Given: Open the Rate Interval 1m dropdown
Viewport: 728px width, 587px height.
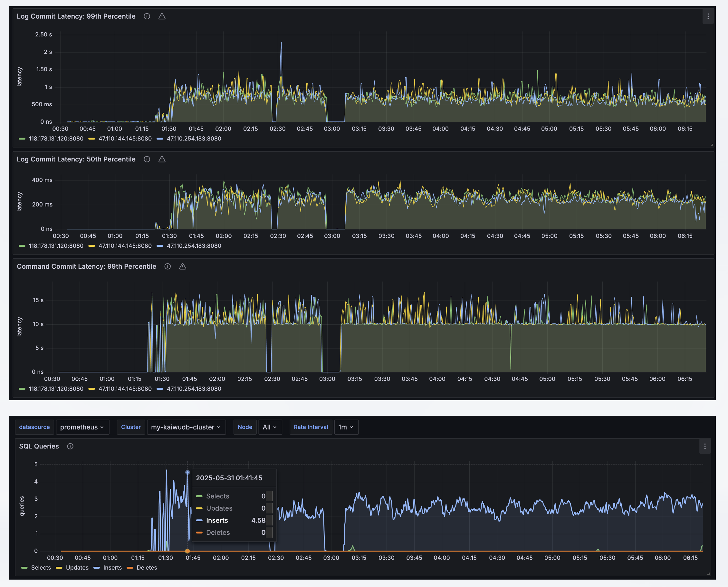Looking at the screenshot, I should 346,427.
